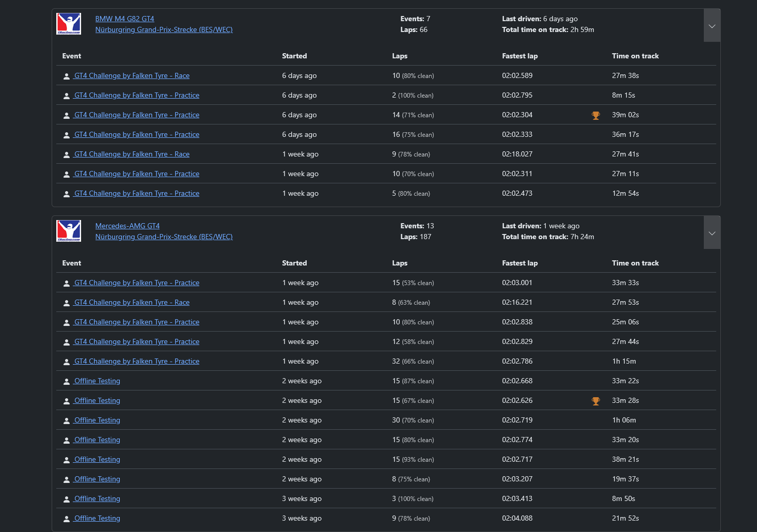Click the Laps column header in the Mercedes table
Screen dimensions: 757x532
click(x=400, y=263)
